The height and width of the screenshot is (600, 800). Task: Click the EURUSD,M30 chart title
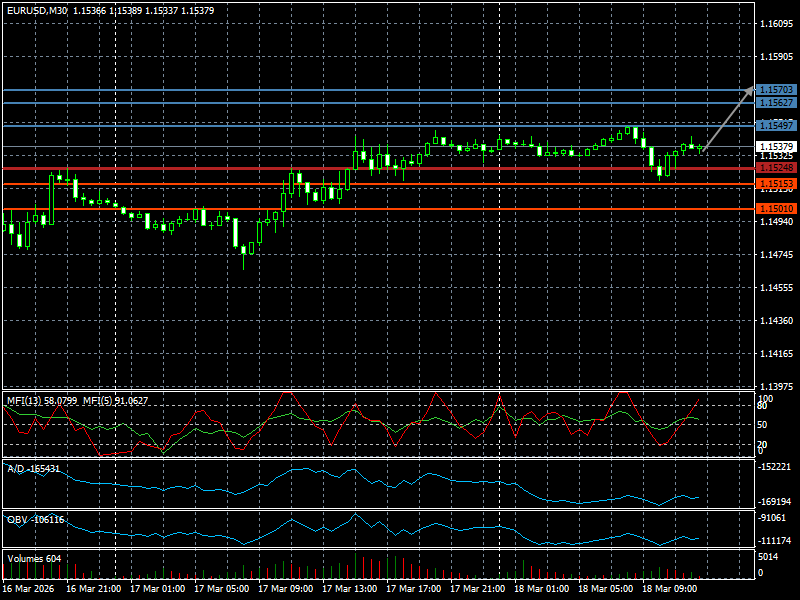coord(38,10)
